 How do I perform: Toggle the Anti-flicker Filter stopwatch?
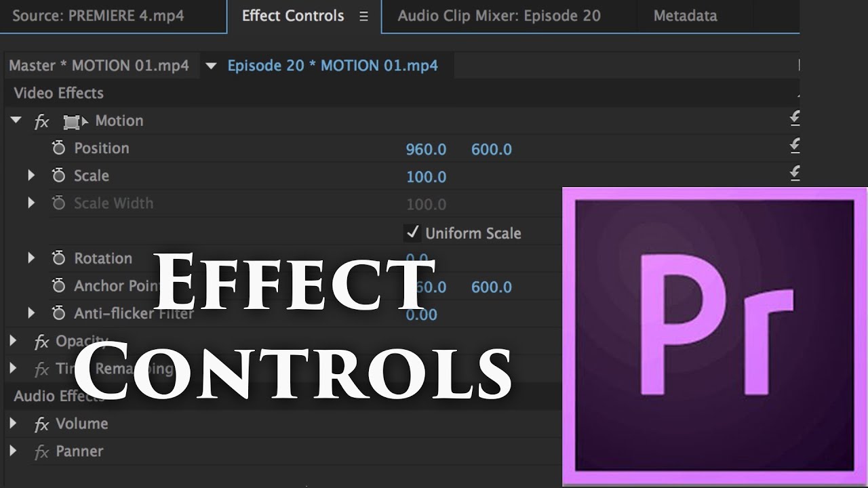pyautogui.click(x=59, y=314)
